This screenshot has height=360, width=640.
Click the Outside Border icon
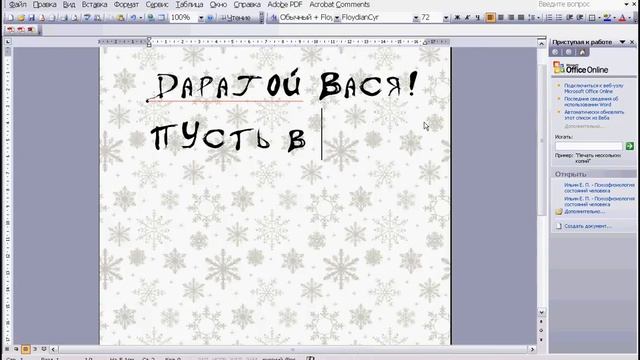[592, 18]
